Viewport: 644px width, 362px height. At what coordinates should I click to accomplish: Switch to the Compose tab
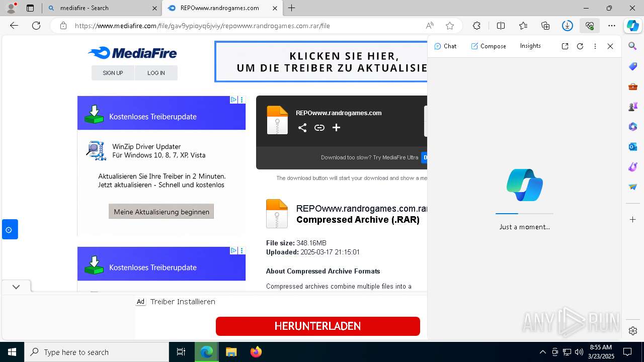489,46
